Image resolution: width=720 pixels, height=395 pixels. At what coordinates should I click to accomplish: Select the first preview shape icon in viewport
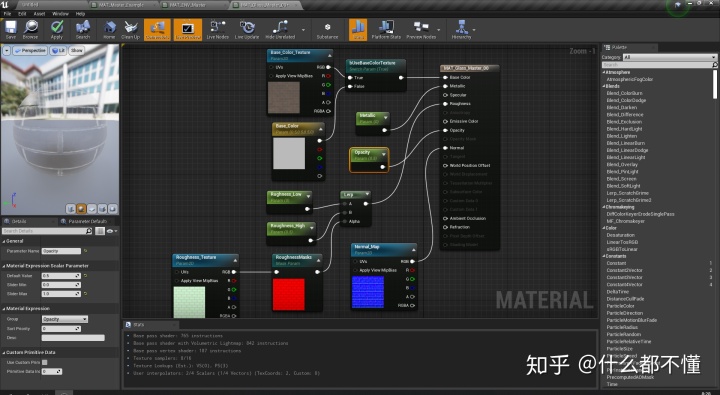coord(71,209)
